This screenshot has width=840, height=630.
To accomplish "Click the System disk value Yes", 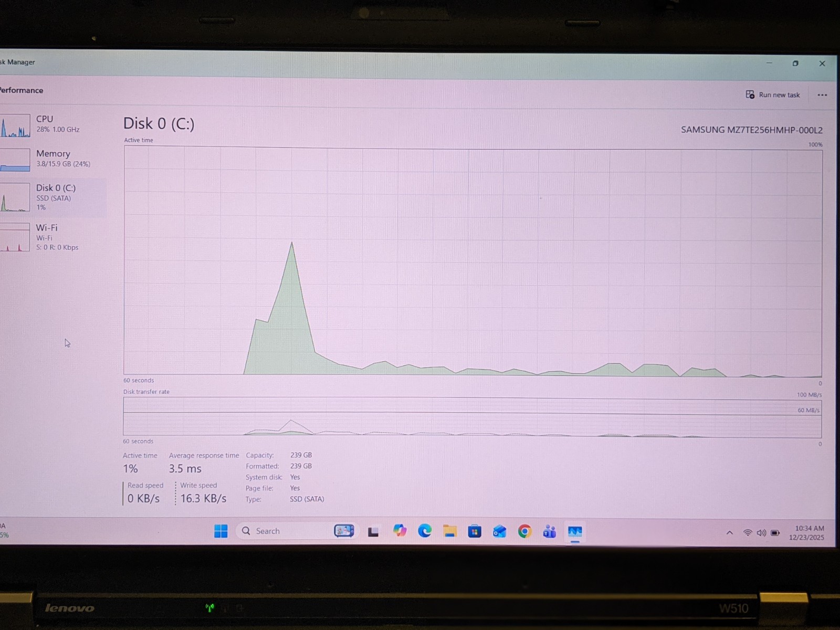I will [x=295, y=477].
